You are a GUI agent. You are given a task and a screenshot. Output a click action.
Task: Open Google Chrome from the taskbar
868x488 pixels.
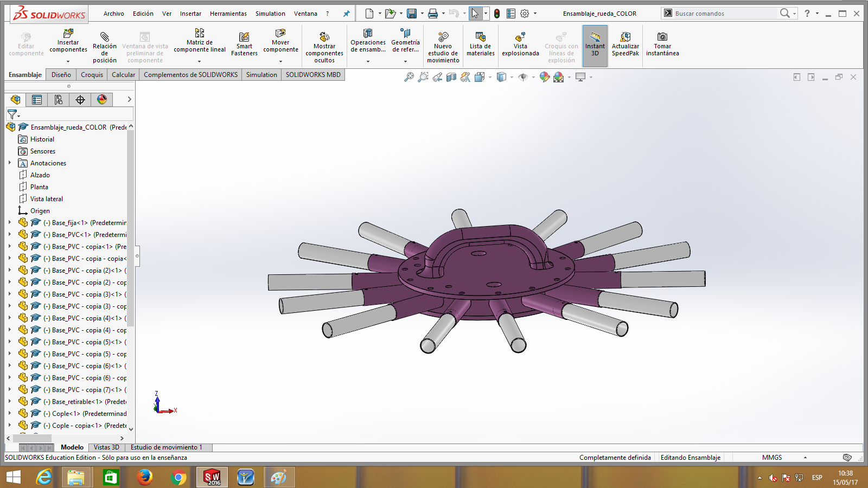tap(178, 478)
